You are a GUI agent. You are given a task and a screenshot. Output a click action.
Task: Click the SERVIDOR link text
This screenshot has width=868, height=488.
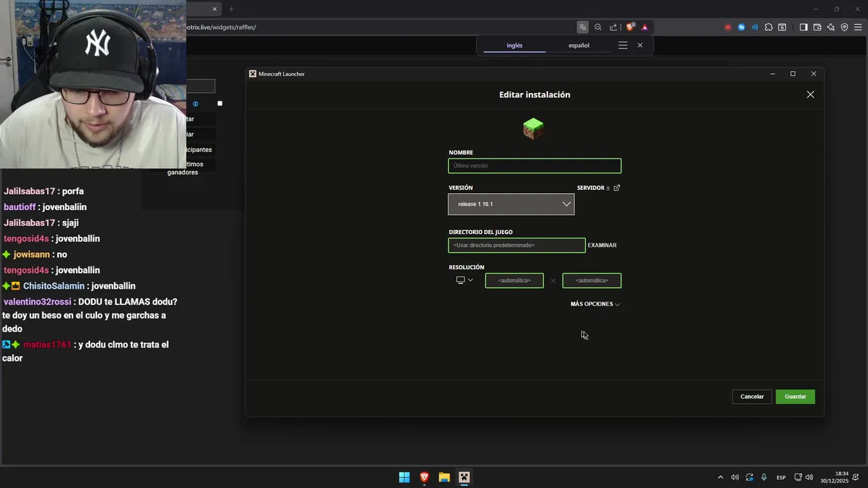[x=591, y=188]
